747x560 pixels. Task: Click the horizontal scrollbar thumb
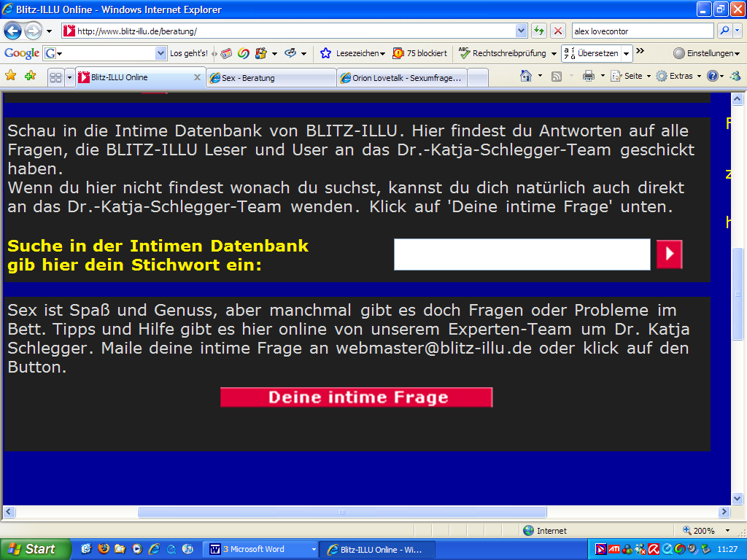tap(341, 512)
